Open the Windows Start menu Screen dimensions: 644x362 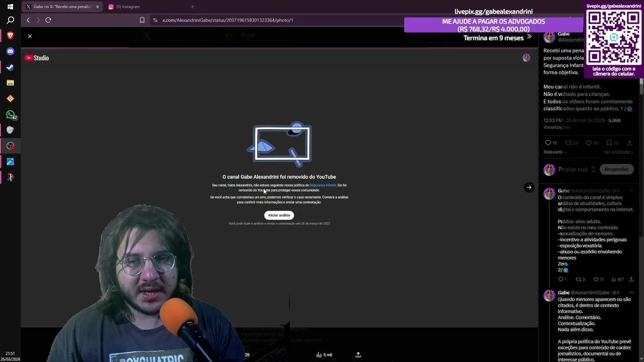click(10, 7)
